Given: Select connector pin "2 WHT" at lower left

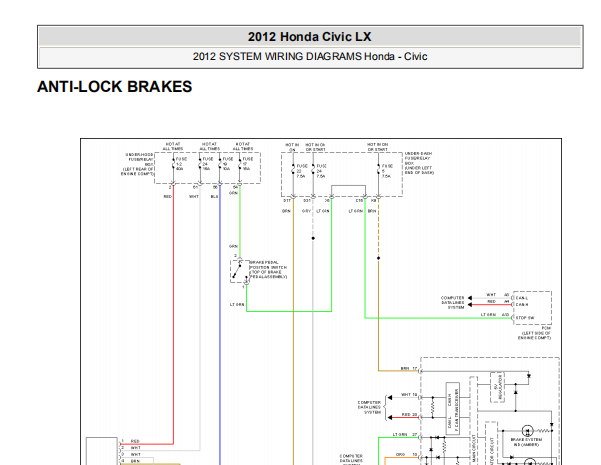Looking at the screenshot, I should point(131,448).
